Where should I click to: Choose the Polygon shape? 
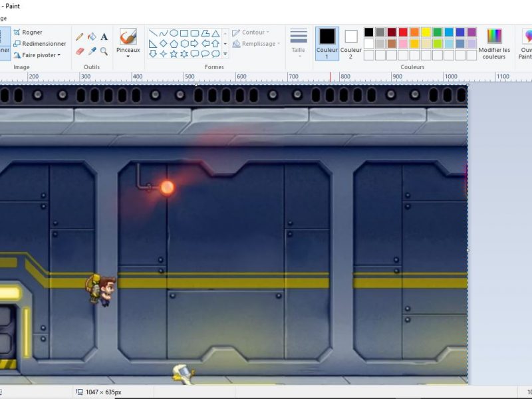coord(205,33)
